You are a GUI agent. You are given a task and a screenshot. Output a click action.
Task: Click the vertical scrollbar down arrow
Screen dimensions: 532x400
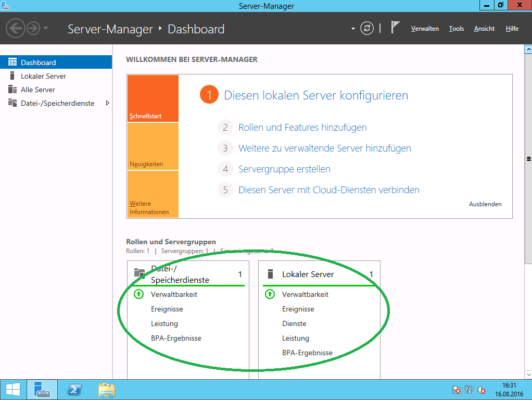click(528, 374)
